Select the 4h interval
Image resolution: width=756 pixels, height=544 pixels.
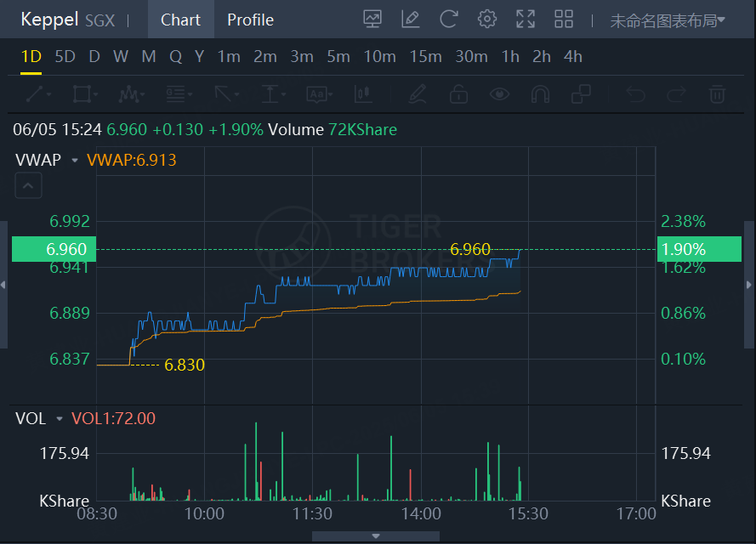[573, 57]
